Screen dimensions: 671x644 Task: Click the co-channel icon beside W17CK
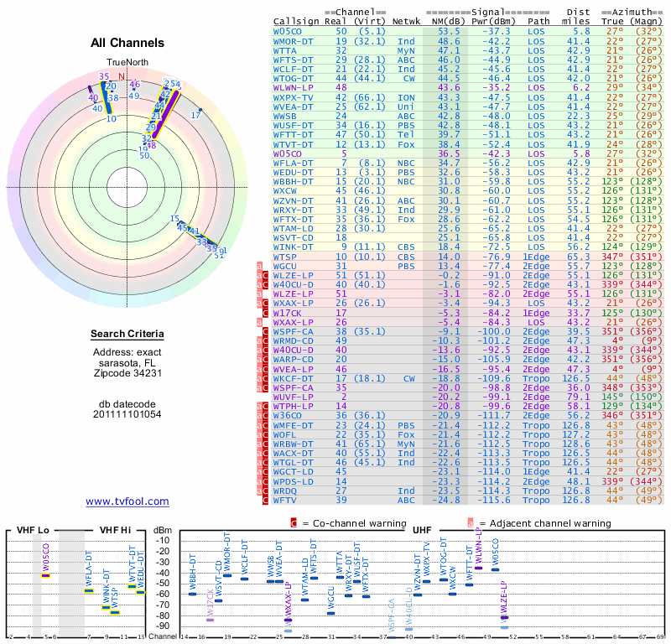click(x=265, y=314)
